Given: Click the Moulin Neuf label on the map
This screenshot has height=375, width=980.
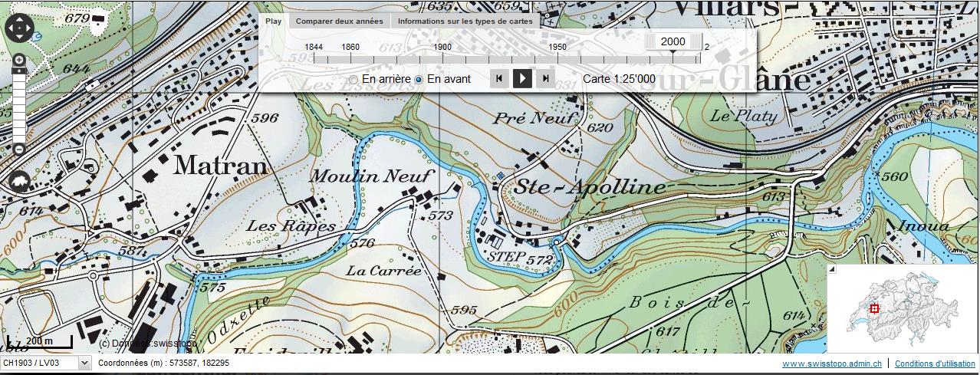Looking at the screenshot, I should (372, 176).
